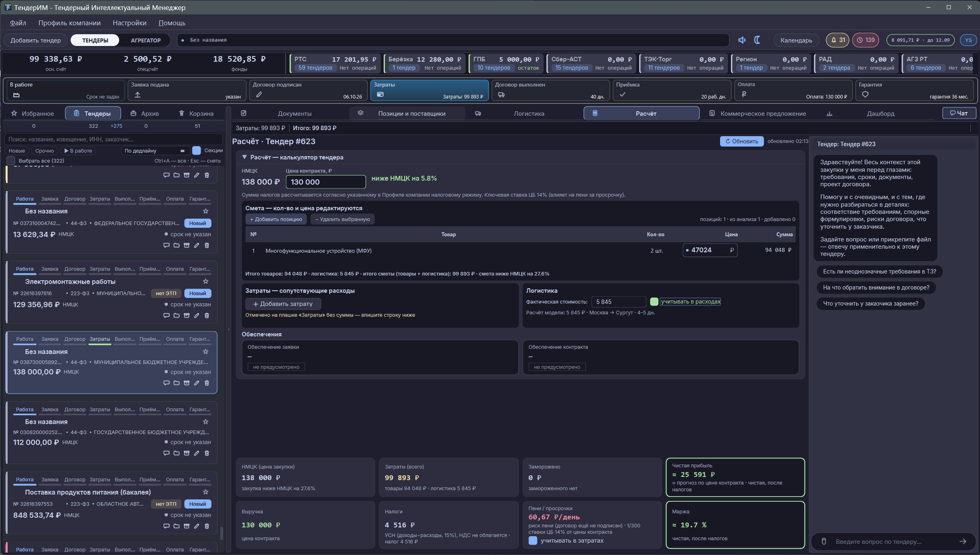Collapse the left tender list panel handle
Screen dimensions: 980x555
[x=229, y=329]
